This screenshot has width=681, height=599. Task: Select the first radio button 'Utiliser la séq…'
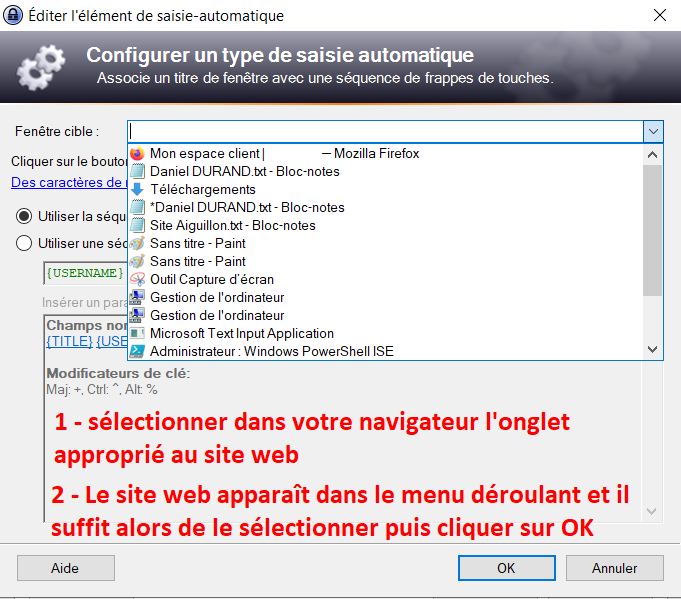(24, 215)
